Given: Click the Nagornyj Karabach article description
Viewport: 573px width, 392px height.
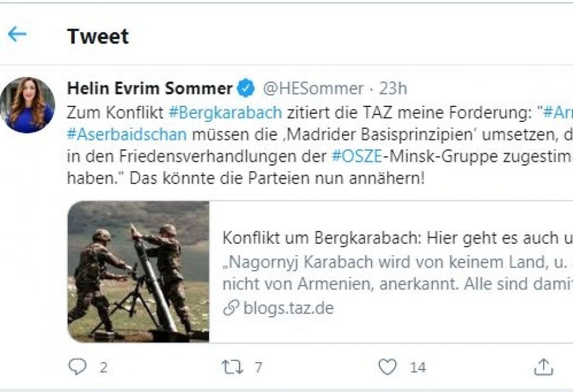Looking at the screenshot, I should click(x=396, y=273).
